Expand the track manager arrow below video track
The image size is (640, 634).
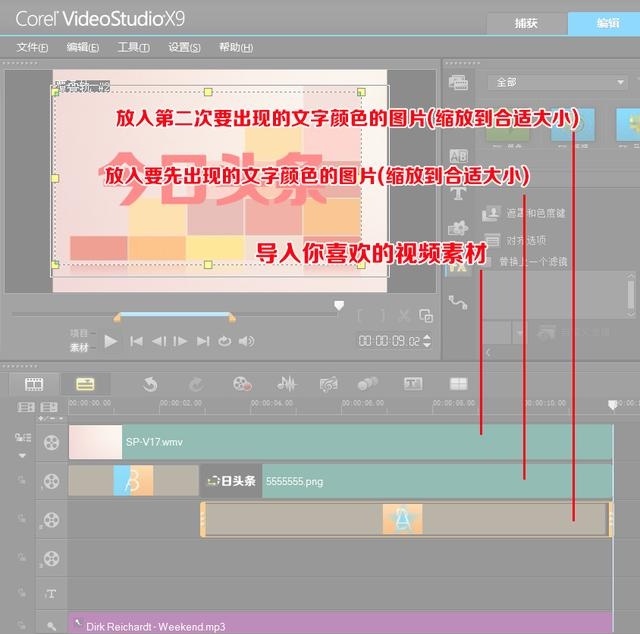click(x=22, y=455)
